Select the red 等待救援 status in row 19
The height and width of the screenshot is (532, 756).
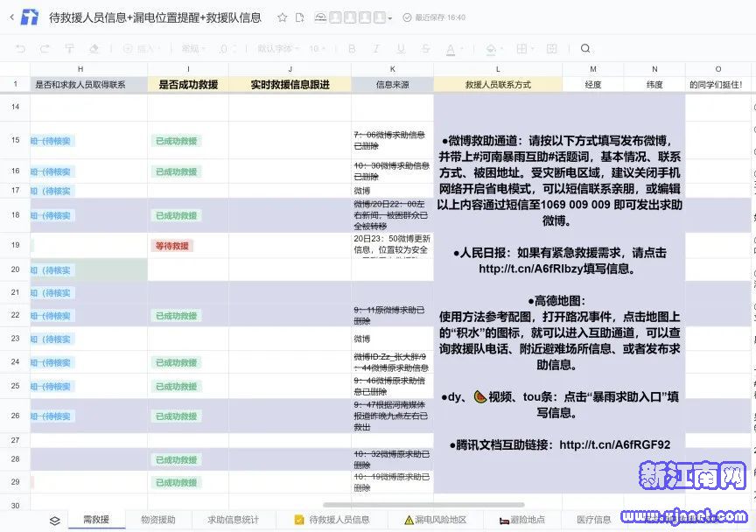click(172, 246)
